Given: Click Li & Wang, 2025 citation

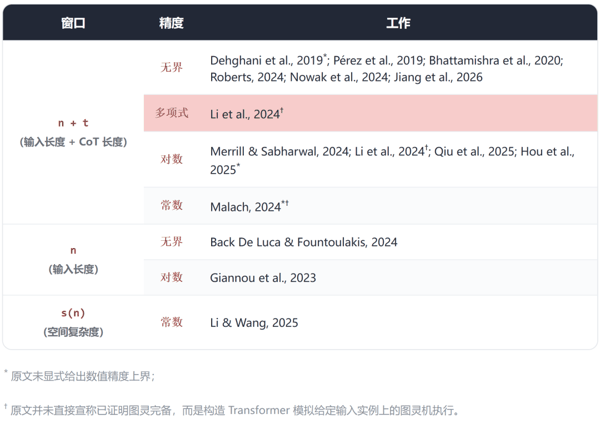Looking at the screenshot, I should coord(254,323).
